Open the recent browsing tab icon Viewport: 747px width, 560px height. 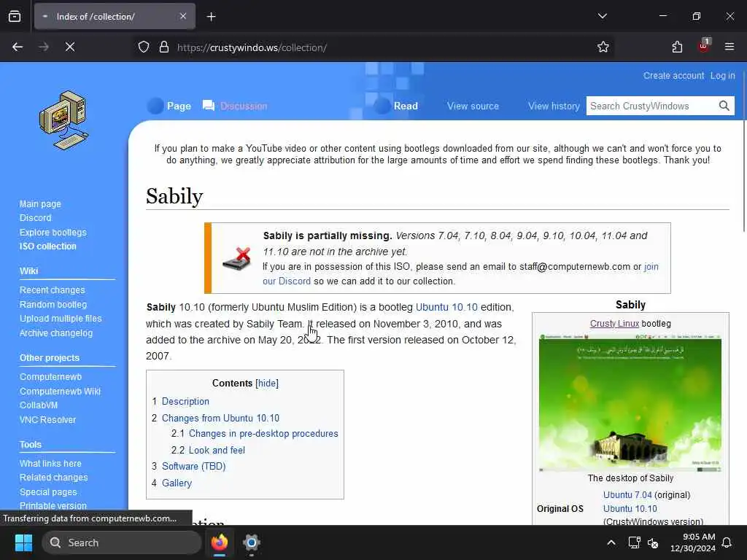[15, 16]
